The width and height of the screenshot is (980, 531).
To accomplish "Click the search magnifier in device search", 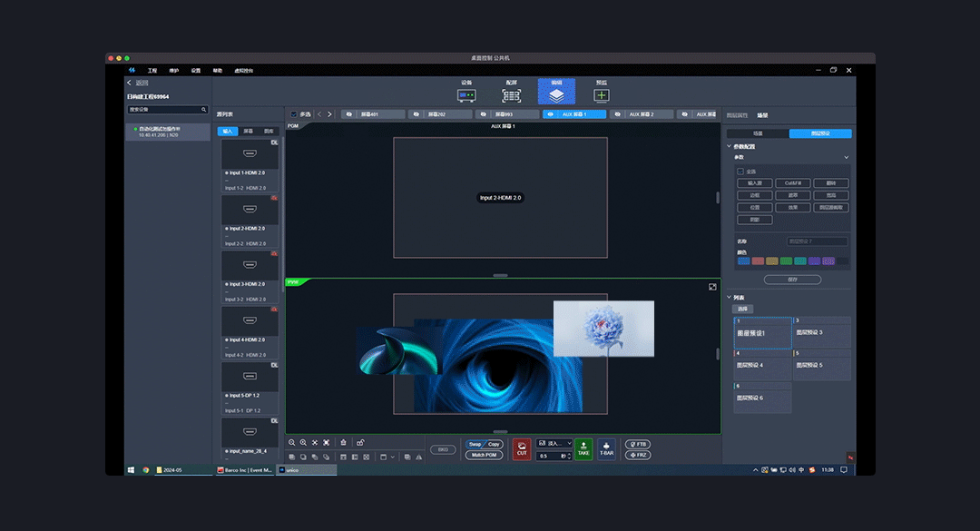I will pos(204,110).
